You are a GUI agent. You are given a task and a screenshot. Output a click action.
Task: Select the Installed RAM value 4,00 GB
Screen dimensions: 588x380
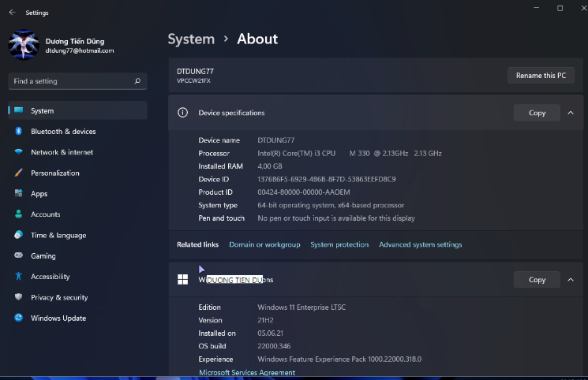[270, 166]
